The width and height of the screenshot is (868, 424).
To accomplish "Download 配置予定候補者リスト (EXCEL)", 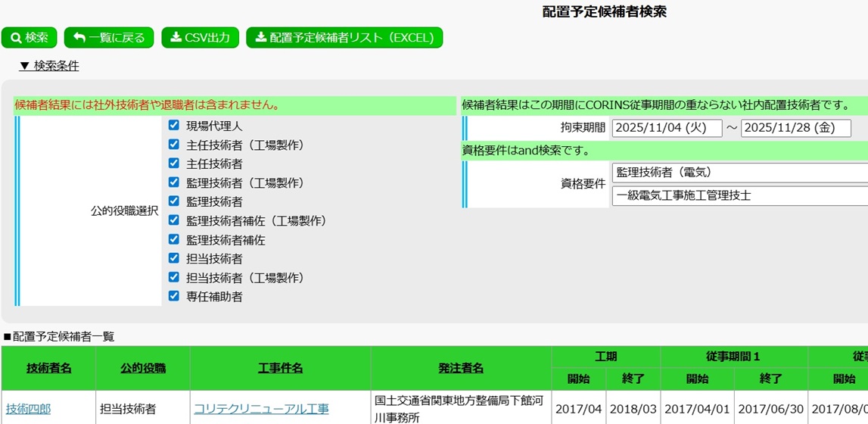I will 344,38.
